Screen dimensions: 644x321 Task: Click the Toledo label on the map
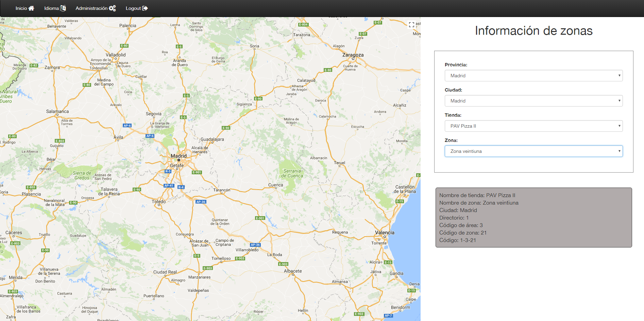click(158, 202)
